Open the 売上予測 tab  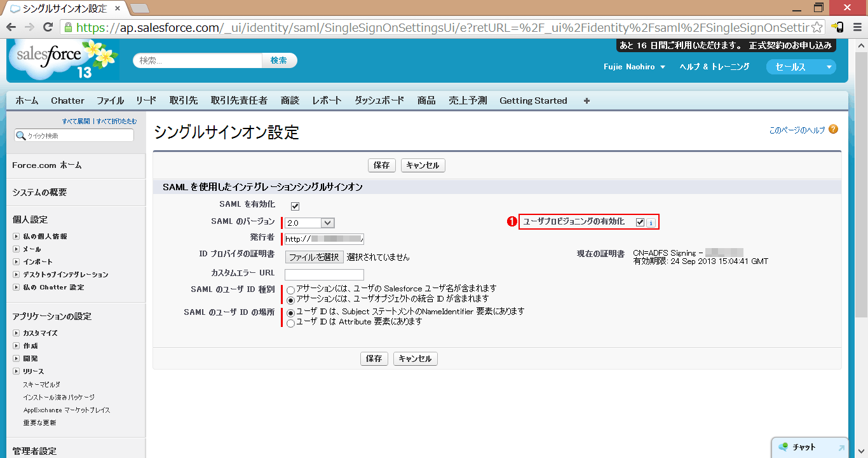(x=468, y=101)
